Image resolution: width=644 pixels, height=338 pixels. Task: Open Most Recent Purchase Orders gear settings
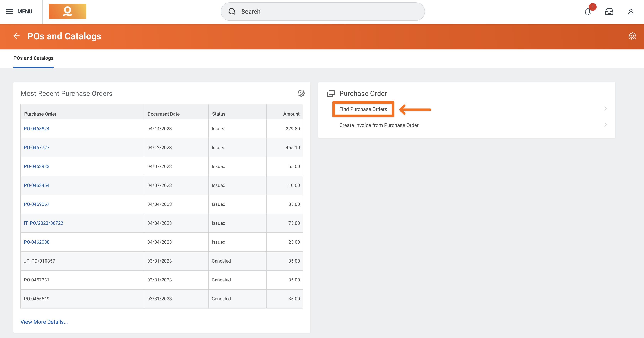point(301,93)
